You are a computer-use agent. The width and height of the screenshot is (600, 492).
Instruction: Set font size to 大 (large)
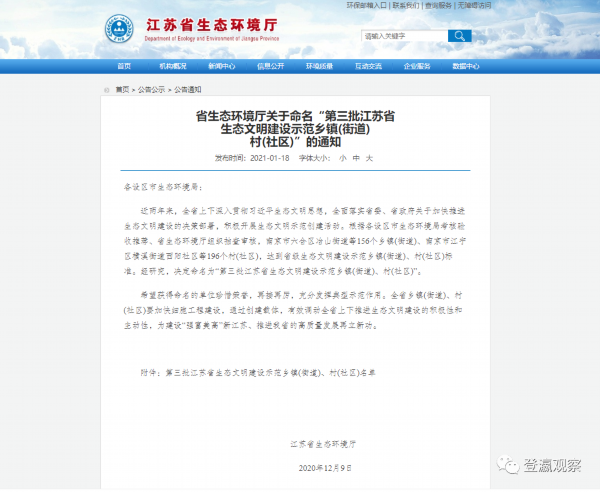click(368, 157)
